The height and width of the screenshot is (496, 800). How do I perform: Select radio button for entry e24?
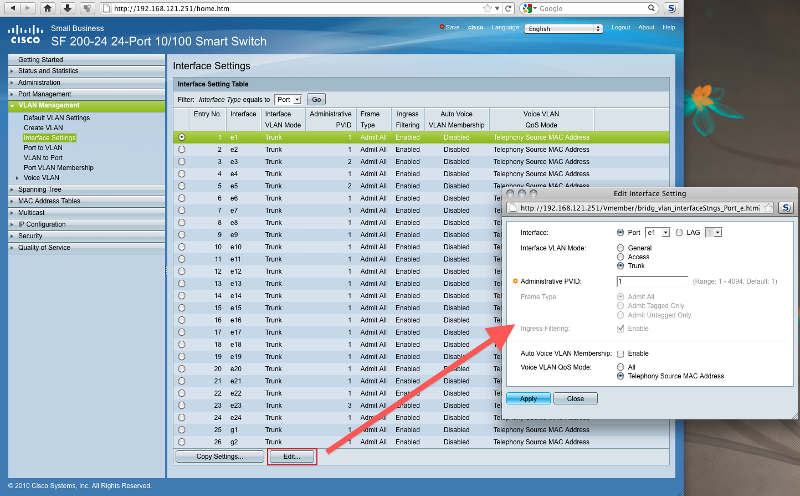182,417
